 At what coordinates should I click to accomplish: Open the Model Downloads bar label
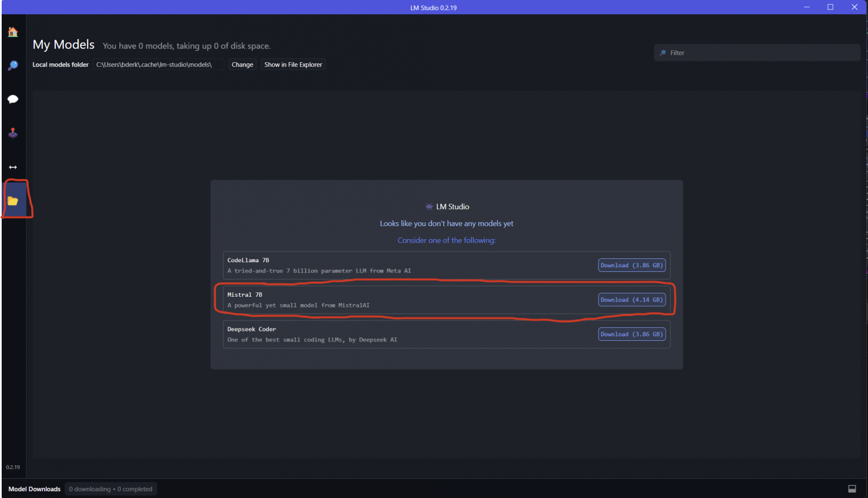pos(34,489)
